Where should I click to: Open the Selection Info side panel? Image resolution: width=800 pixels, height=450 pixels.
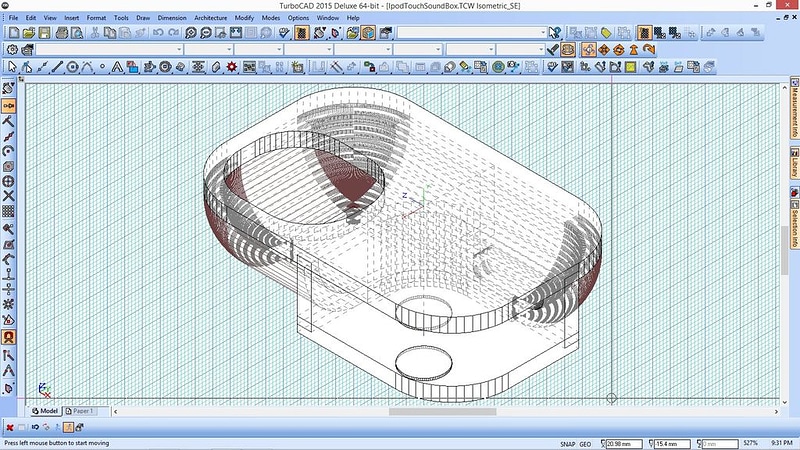pos(795,224)
